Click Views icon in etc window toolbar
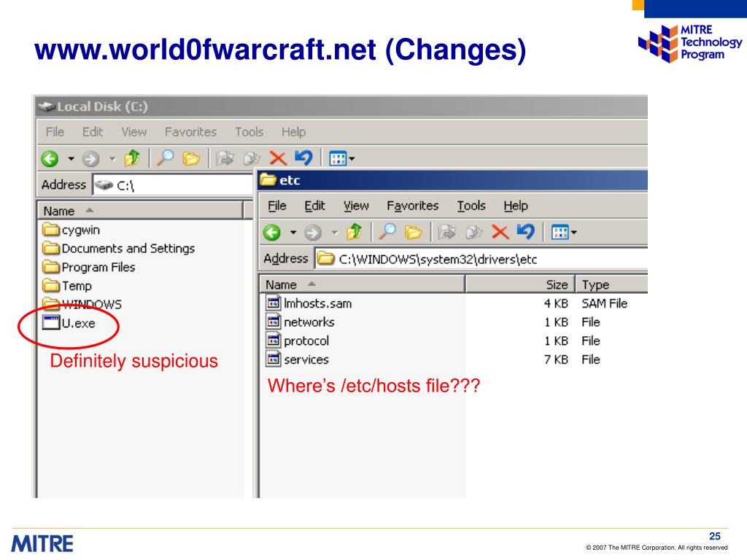747x560 pixels. [x=560, y=233]
